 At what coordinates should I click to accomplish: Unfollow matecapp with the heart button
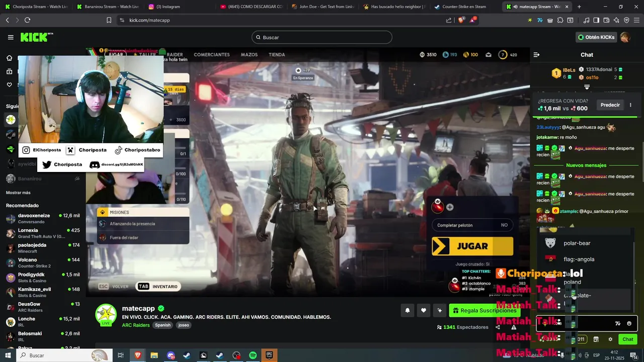pos(424,311)
